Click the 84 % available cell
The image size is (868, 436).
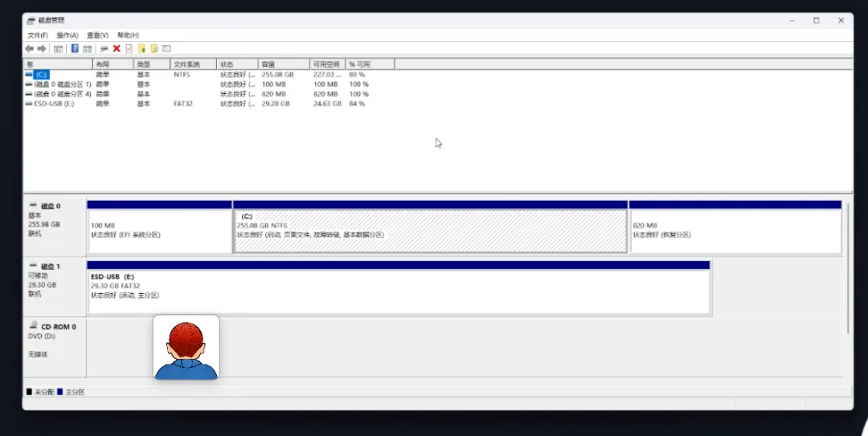coord(357,104)
